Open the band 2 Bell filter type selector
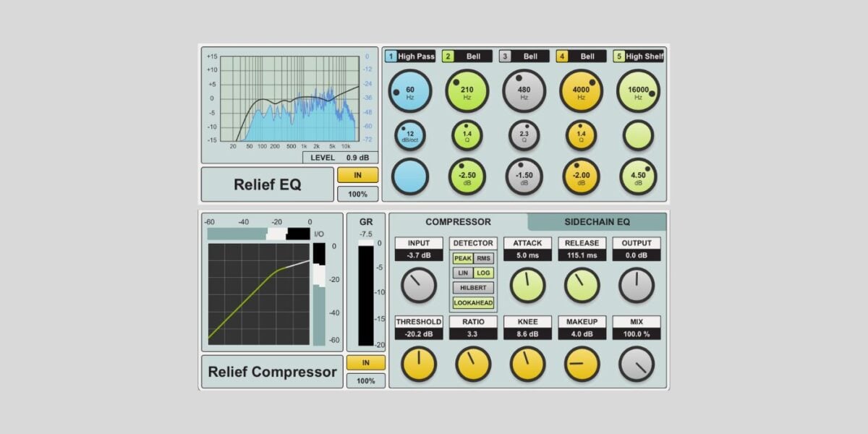The width and height of the screenshot is (868, 434). [x=467, y=56]
